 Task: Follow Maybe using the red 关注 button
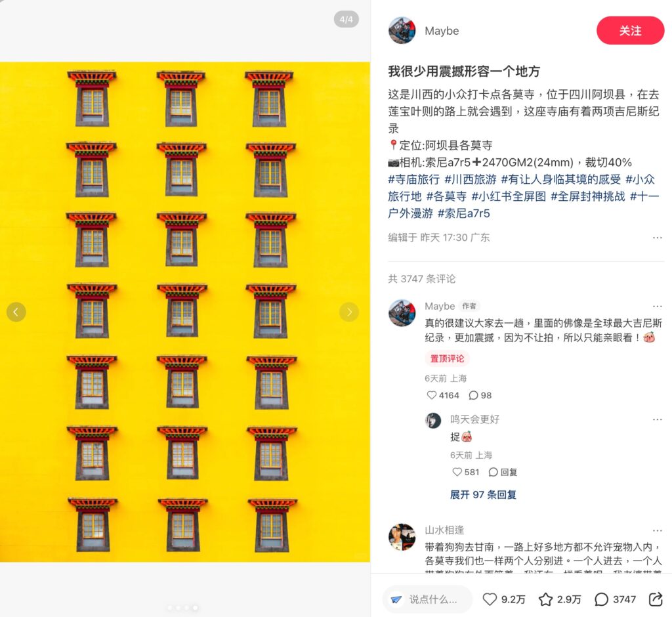pyautogui.click(x=630, y=30)
